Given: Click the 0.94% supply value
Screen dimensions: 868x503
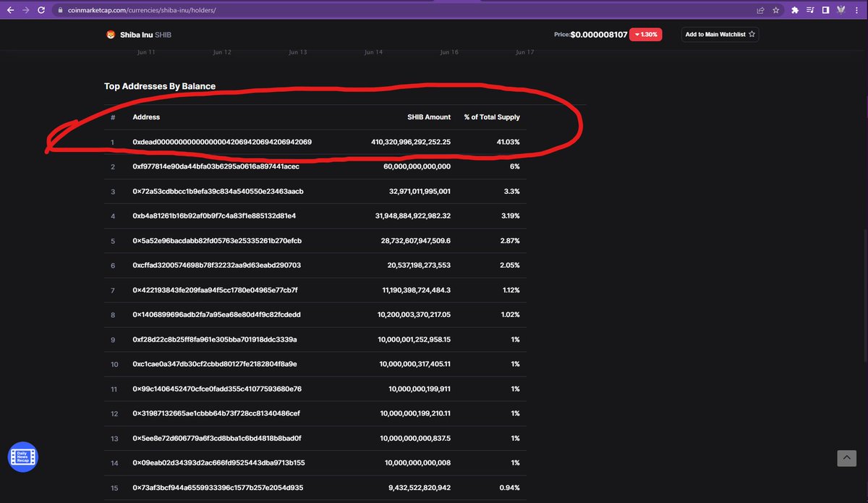Looking at the screenshot, I should pyautogui.click(x=509, y=488).
